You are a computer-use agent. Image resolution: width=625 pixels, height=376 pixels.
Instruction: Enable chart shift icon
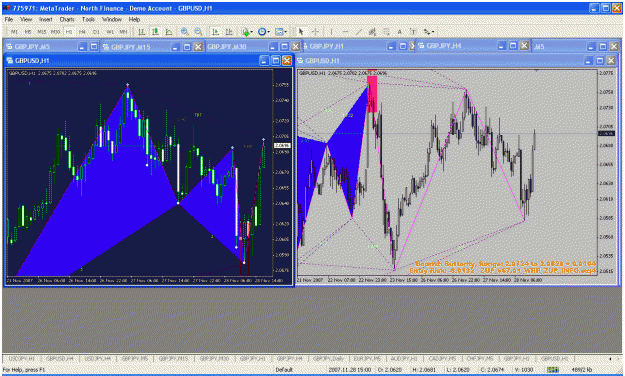[x=229, y=32]
